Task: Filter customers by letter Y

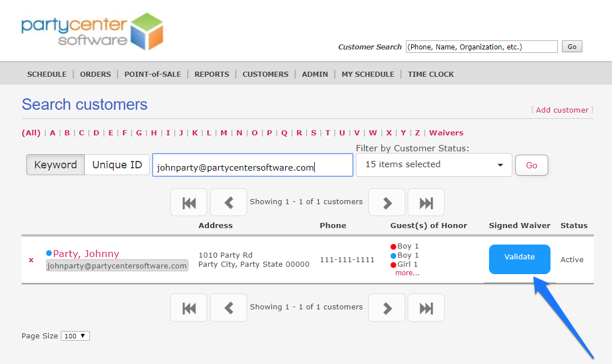Action: [403, 133]
